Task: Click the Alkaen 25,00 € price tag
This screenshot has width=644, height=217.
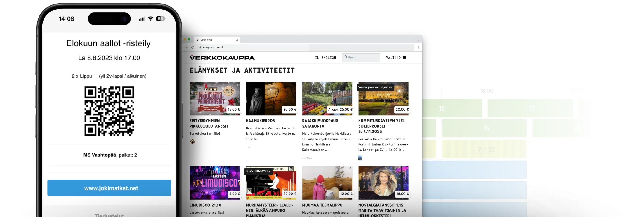Action: (x=340, y=109)
